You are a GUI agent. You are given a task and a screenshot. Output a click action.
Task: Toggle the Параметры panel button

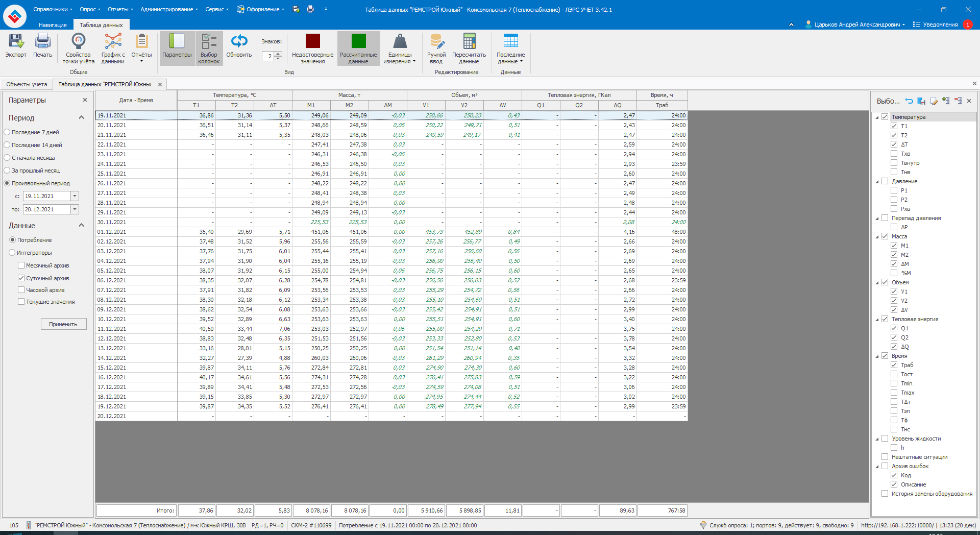[177, 48]
